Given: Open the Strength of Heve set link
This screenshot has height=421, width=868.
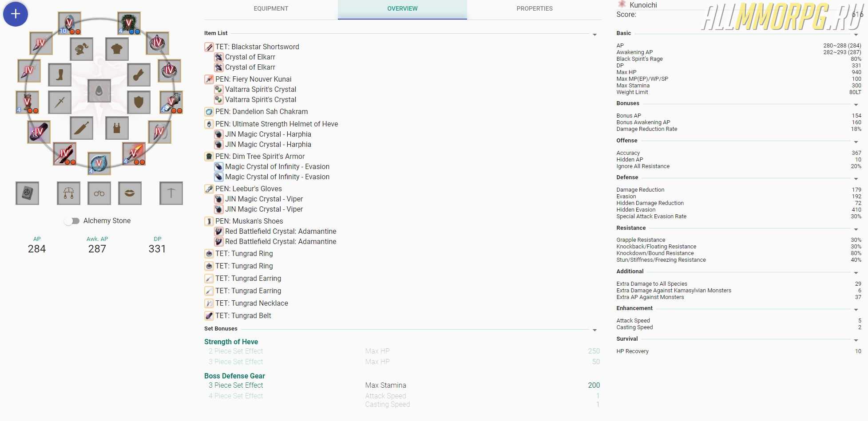Looking at the screenshot, I should pos(231,342).
